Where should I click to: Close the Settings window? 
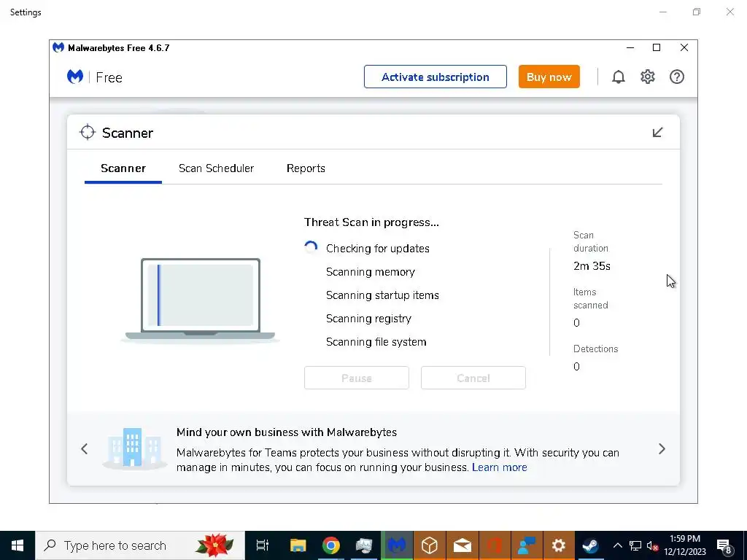(729, 12)
